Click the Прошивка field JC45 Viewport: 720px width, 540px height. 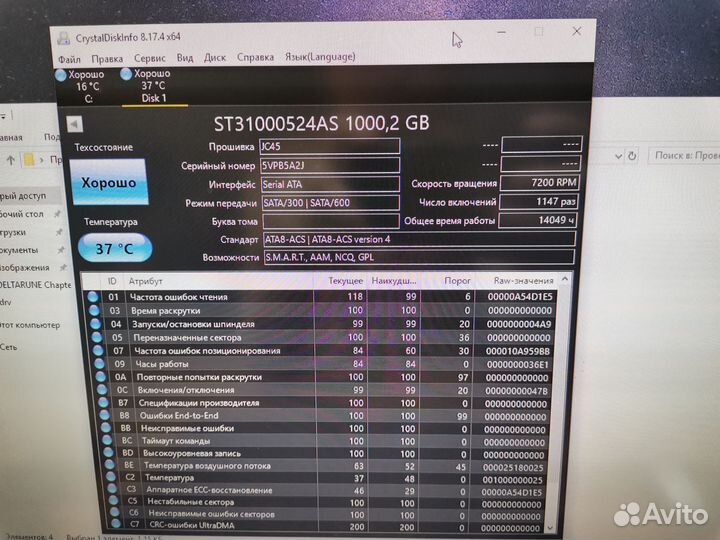click(329, 146)
